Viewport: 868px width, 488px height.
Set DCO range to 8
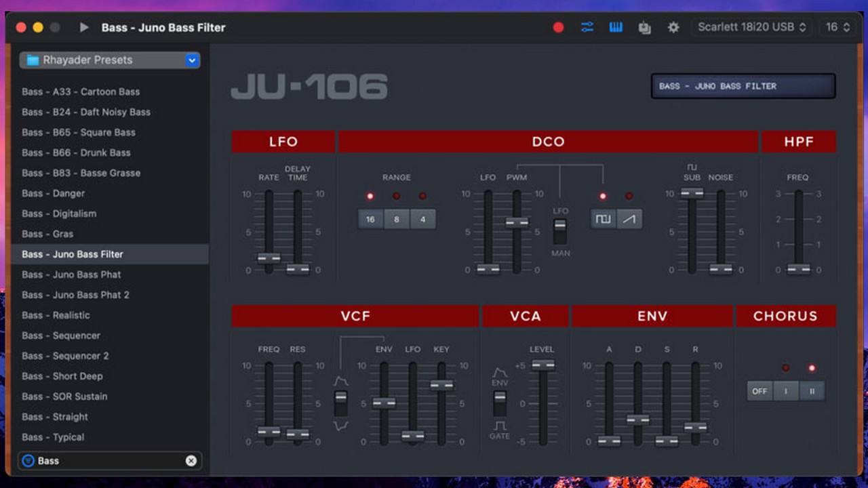tap(397, 220)
